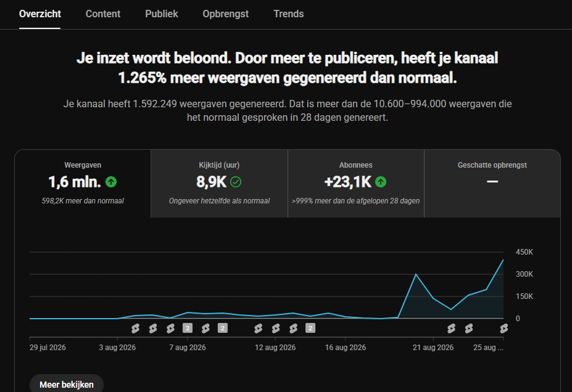Click green arrow next to +23,1K subscribers

(381, 182)
